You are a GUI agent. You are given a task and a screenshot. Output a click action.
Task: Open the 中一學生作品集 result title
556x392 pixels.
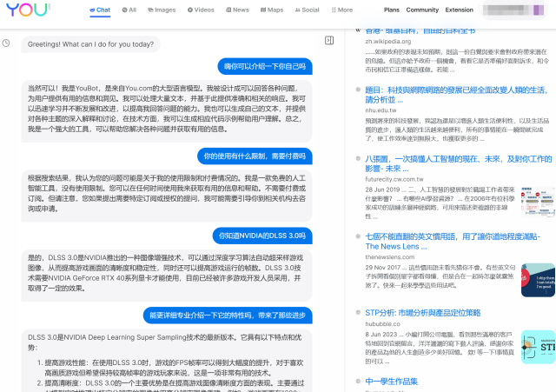(392, 382)
